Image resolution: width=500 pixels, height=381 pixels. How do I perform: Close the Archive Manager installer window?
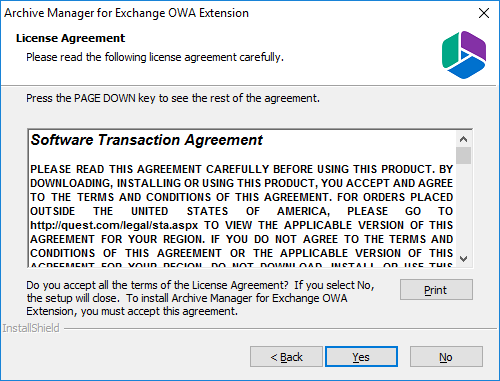[x=484, y=13]
